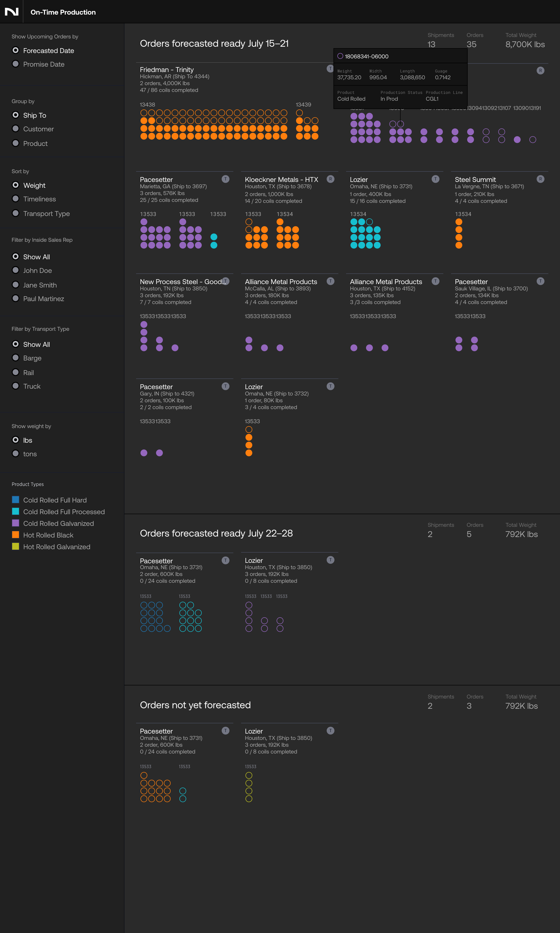
Task: Filter transport type to Barge
Action: pyautogui.click(x=16, y=358)
